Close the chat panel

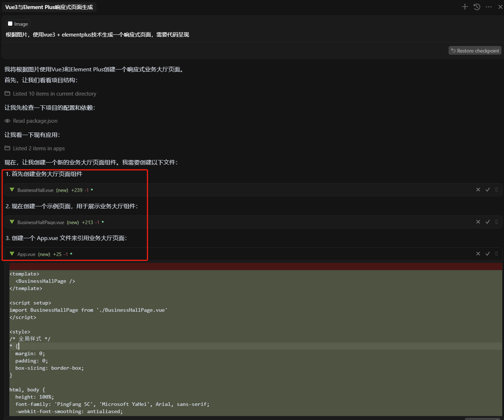pyautogui.click(x=500, y=7)
